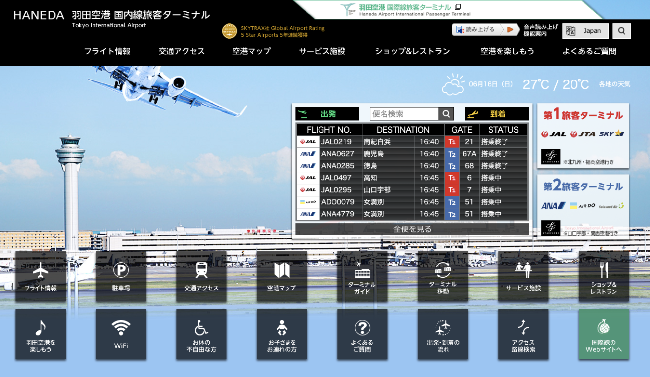Select the JAL0295 flight row

pos(412,190)
